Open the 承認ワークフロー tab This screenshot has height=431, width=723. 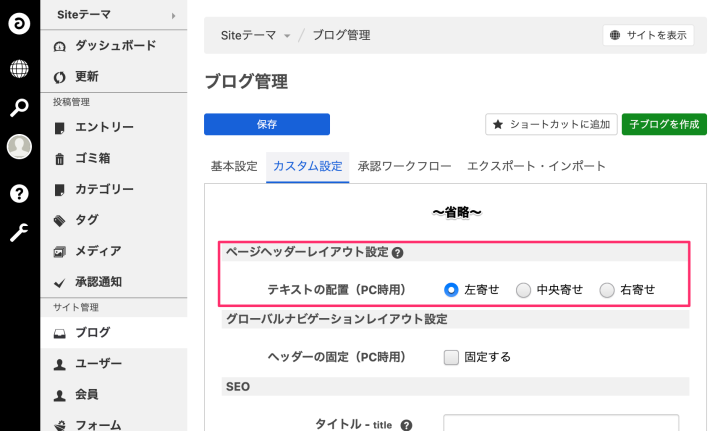(x=404, y=166)
